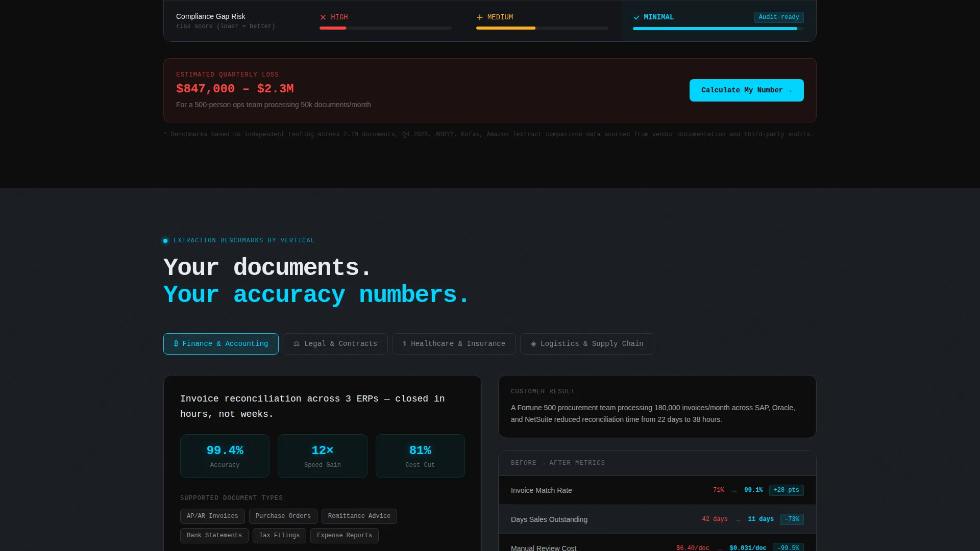The width and height of the screenshot is (980, 551).
Task: Click the AP/AR Invoices tag
Action: click(x=212, y=516)
